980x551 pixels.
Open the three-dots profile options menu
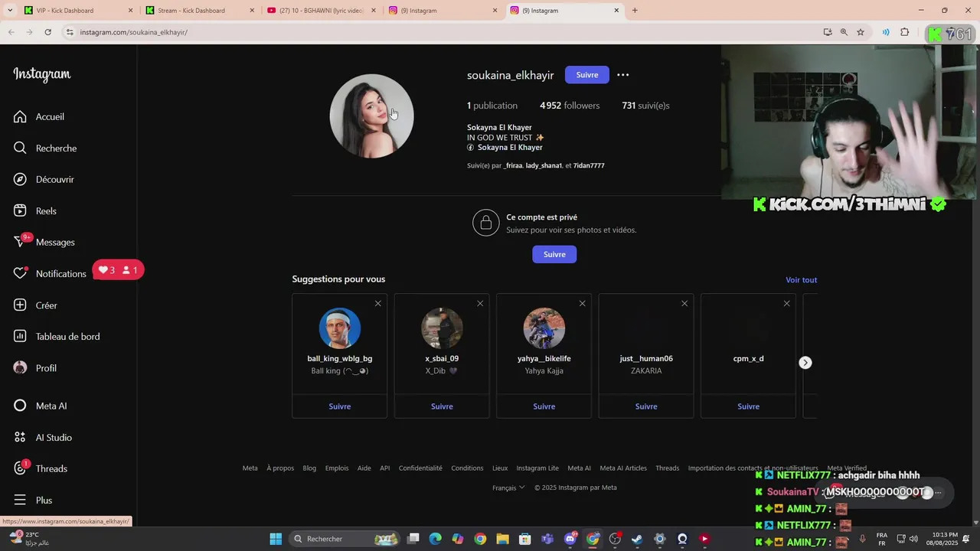(x=623, y=75)
